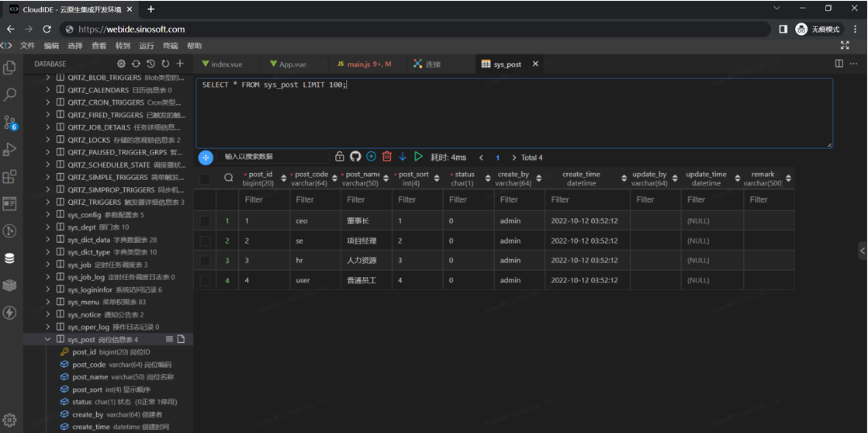Open Source Control in the activity bar
Screen dimensions: 868x433
[10, 122]
